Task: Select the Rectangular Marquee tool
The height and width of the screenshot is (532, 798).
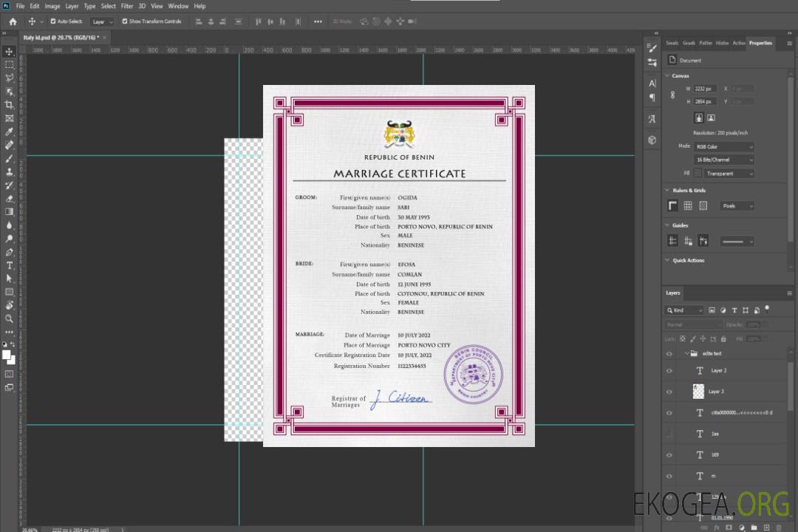Action: coord(9,65)
